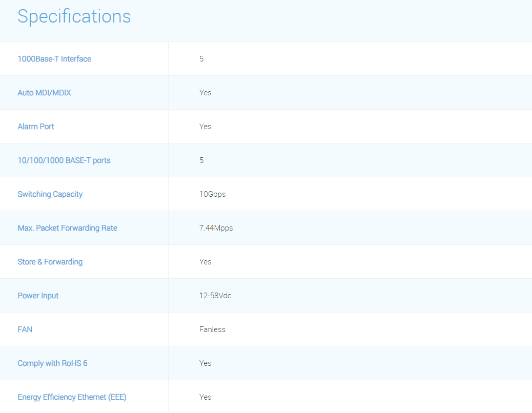Image resolution: width=532 pixels, height=413 pixels.
Task: Click the Yes value for Alarm Port
Action: [x=205, y=127]
